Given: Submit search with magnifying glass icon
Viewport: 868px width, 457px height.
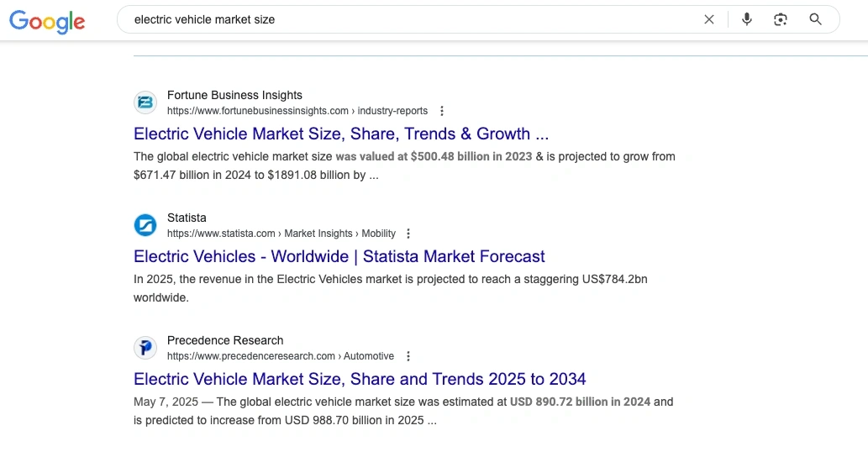Looking at the screenshot, I should click(x=815, y=19).
